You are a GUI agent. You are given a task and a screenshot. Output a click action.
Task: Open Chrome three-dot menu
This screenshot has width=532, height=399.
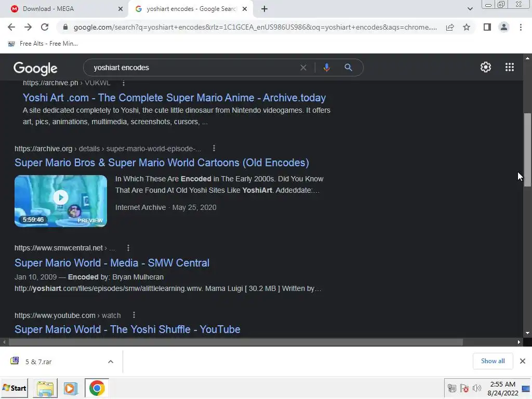(521, 27)
